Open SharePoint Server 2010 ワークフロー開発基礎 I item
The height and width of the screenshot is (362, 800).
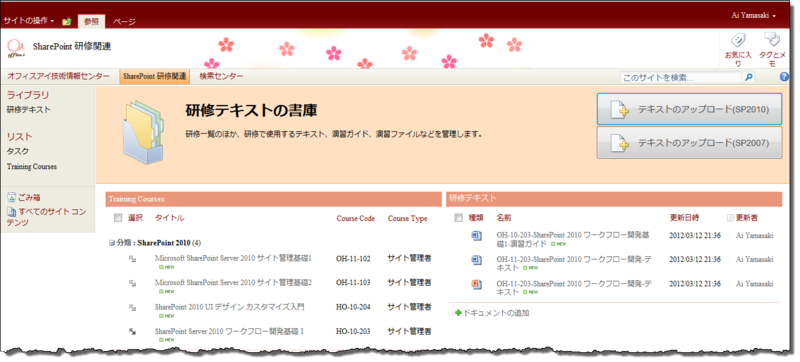click(x=229, y=331)
